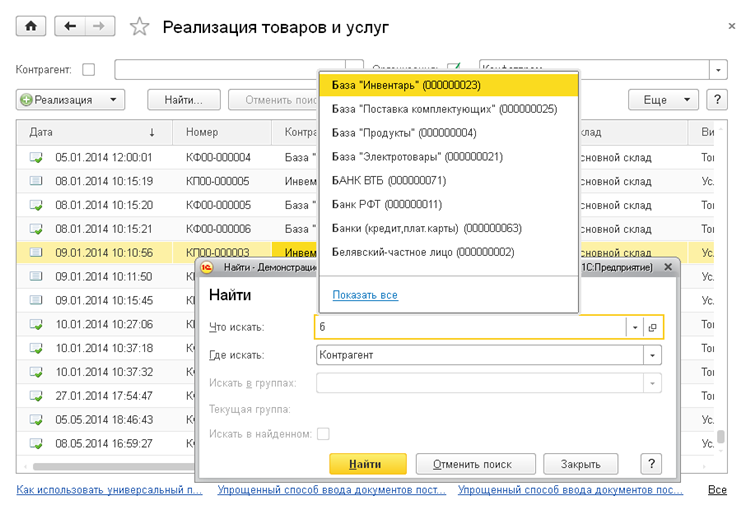
Task: Click document icon of 10.01.2014 10:27:06 row
Action: coord(36,324)
